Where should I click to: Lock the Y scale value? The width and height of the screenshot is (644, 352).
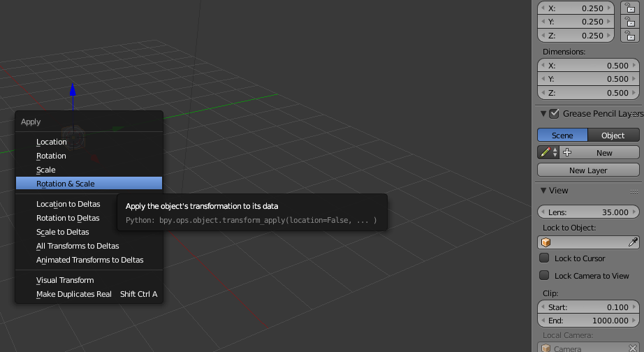click(x=629, y=22)
